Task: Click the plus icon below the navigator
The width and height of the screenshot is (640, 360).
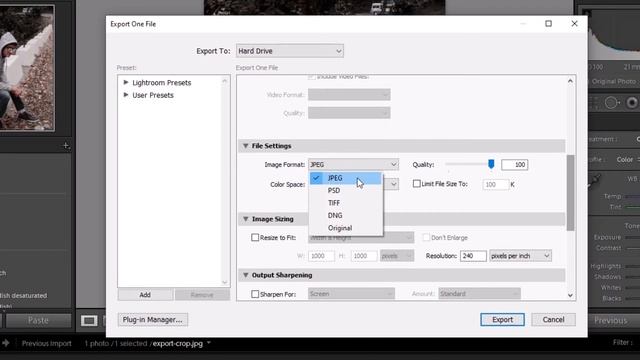Action: [x=66, y=146]
